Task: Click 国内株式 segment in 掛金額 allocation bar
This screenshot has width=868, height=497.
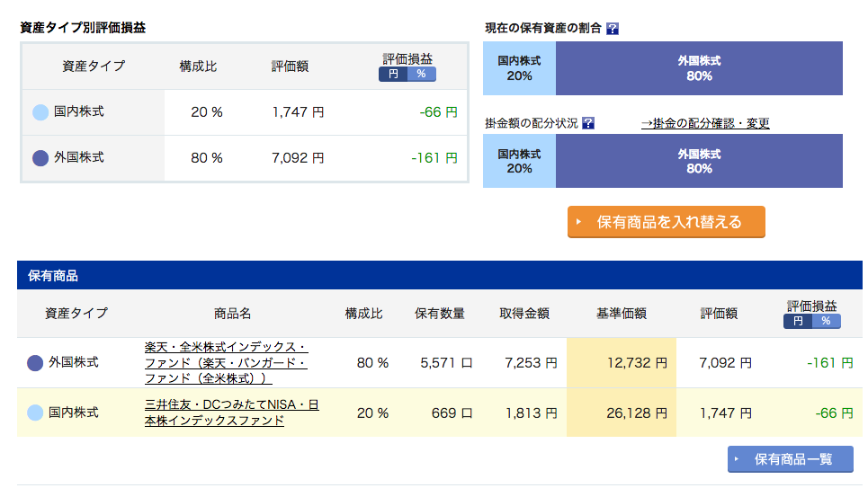Action: [519, 161]
